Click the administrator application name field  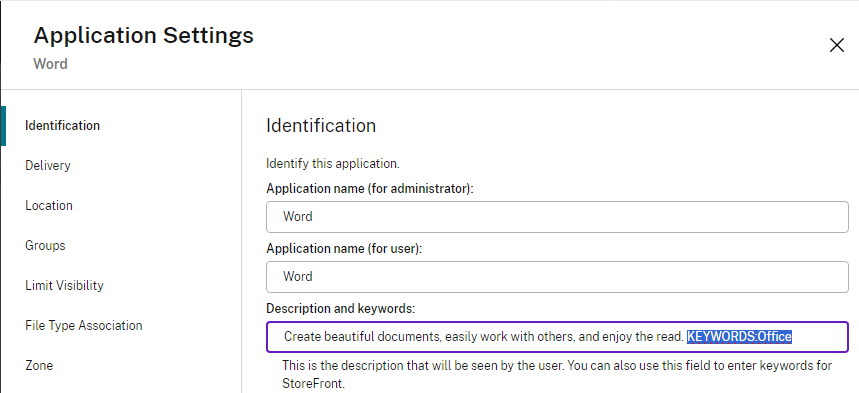point(557,217)
